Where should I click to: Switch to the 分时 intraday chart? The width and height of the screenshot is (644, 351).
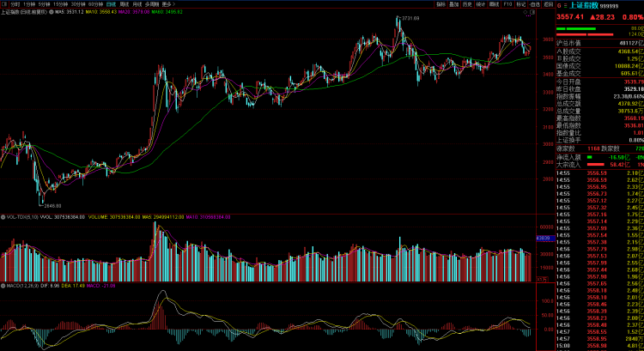15,4
